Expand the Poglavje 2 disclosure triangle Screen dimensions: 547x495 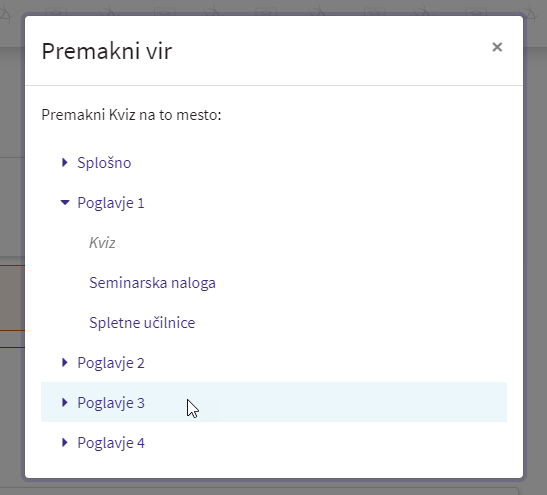click(65, 363)
